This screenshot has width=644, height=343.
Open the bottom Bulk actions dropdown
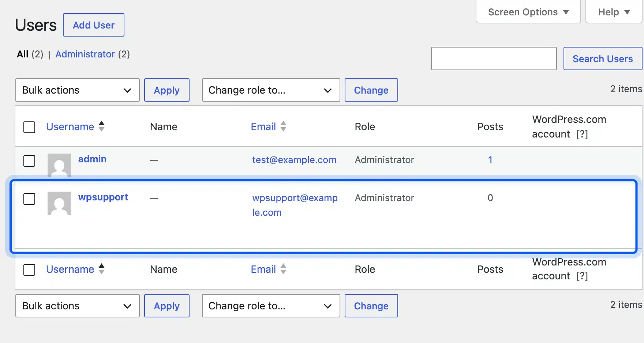(78, 306)
